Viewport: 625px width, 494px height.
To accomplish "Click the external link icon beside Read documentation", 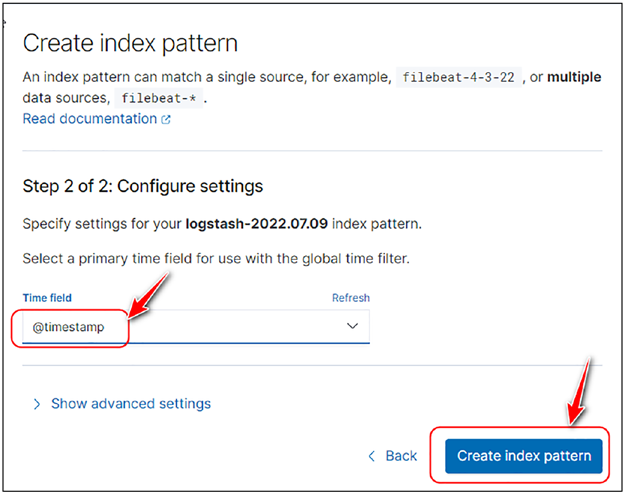I will [x=166, y=120].
